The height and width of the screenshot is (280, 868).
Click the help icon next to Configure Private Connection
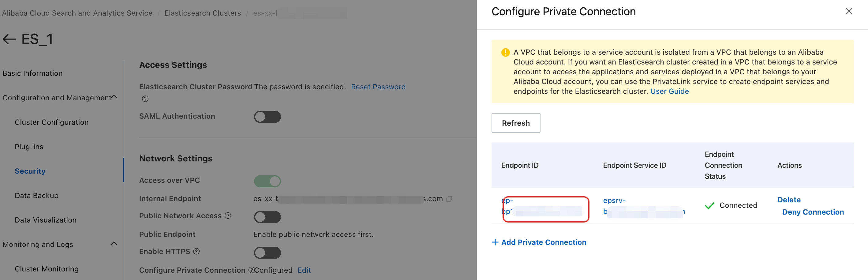coord(251,270)
